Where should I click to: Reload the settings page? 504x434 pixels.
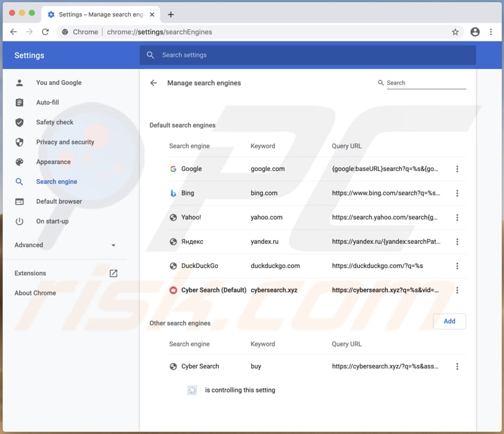tap(45, 32)
